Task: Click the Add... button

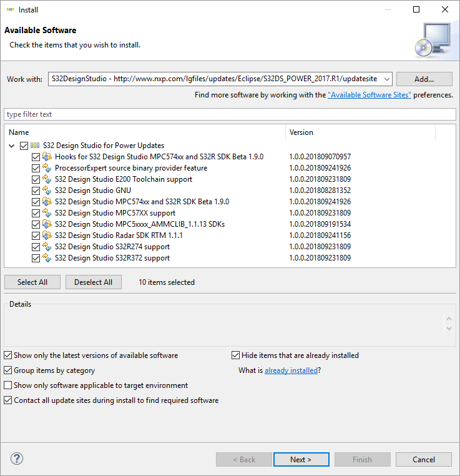Action: [x=424, y=79]
